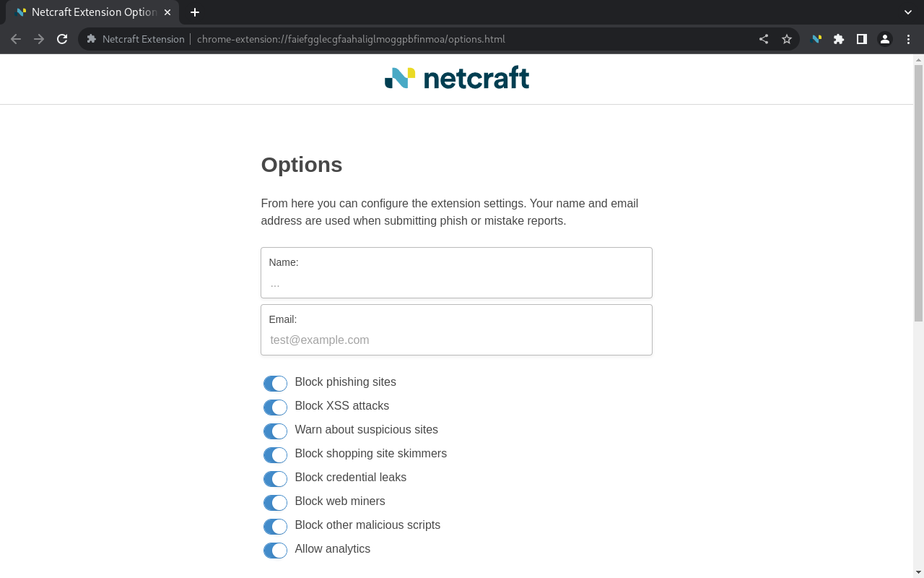Open a new tab with the plus button

tap(194, 12)
